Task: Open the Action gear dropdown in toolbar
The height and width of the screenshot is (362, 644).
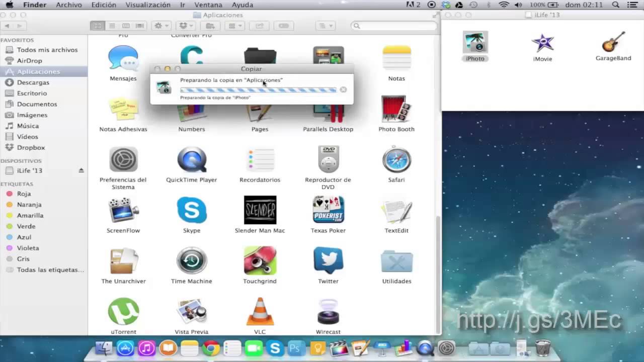Action: [161, 26]
